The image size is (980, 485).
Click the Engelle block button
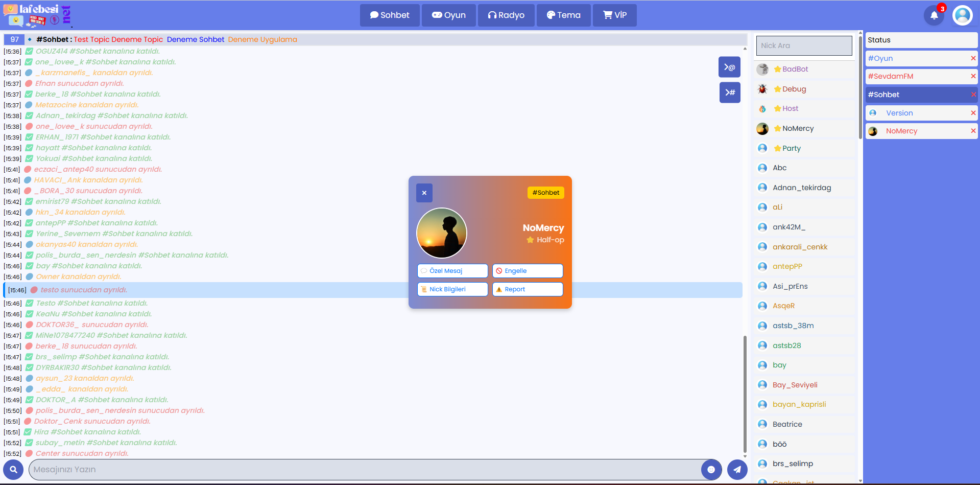(x=527, y=271)
